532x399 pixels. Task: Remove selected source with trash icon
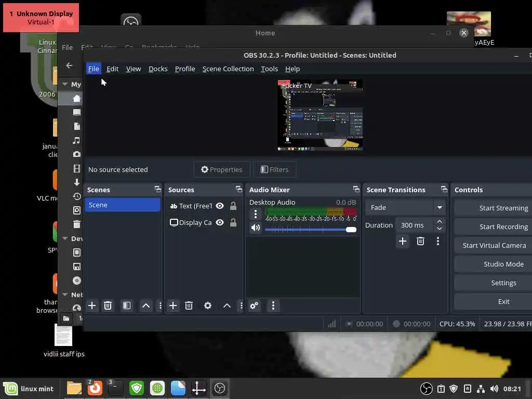(189, 305)
